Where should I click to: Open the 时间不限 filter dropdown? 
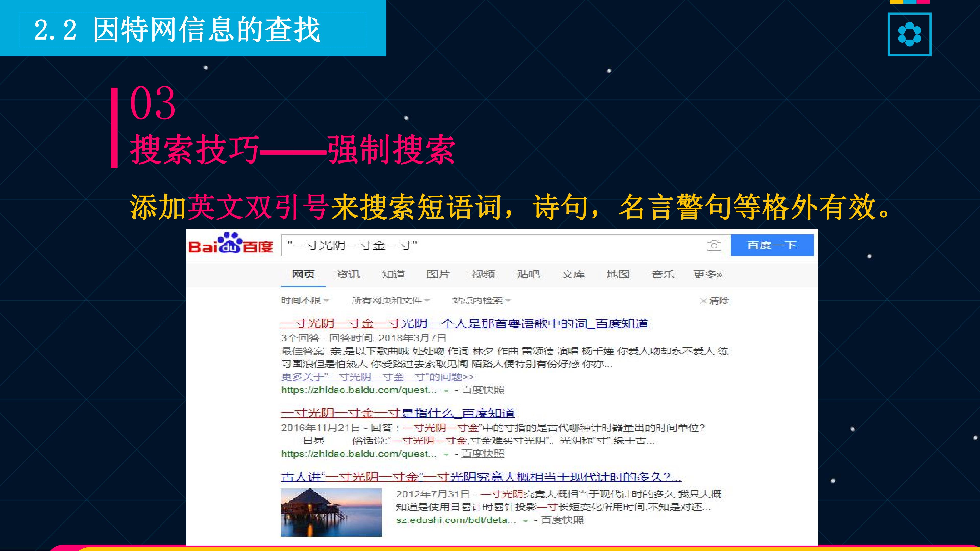(305, 300)
